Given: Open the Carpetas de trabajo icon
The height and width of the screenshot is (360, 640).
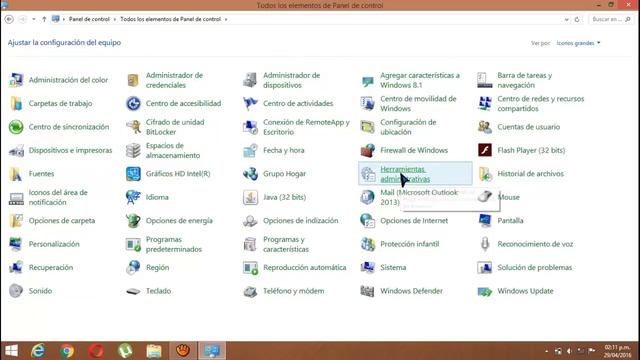Looking at the screenshot, I should coord(16,103).
